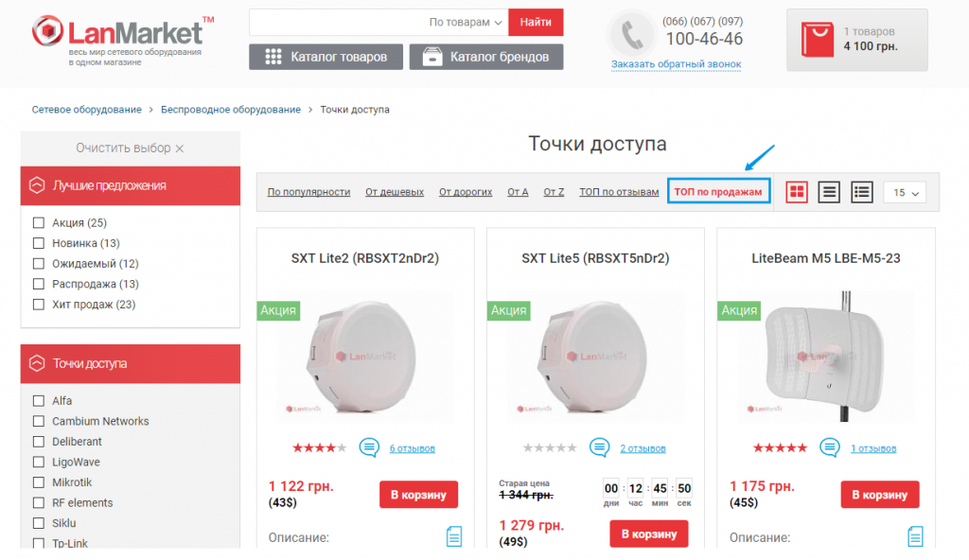Tick the Хит продаж (23) checkbox

pyautogui.click(x=38, y=304)
